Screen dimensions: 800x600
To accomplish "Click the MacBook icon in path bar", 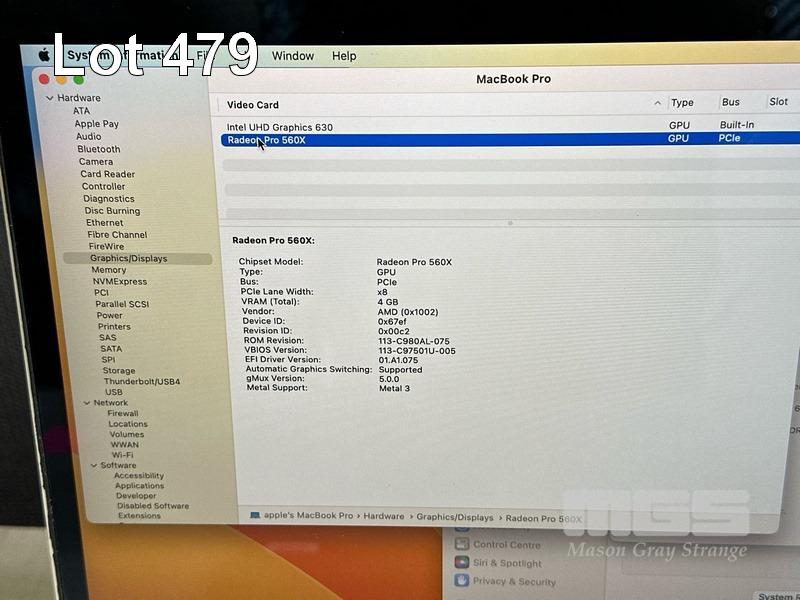I will (255, 516).
